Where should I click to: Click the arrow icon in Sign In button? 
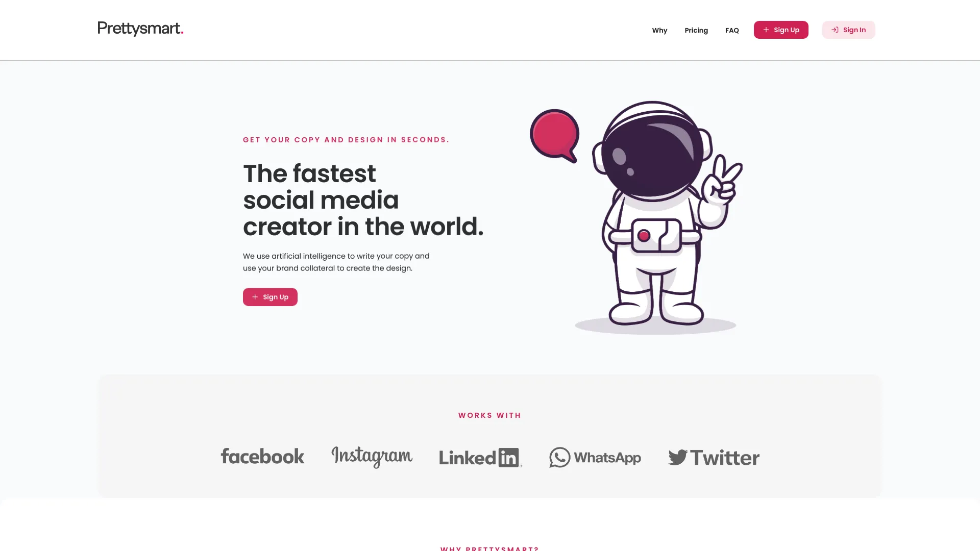835,30
